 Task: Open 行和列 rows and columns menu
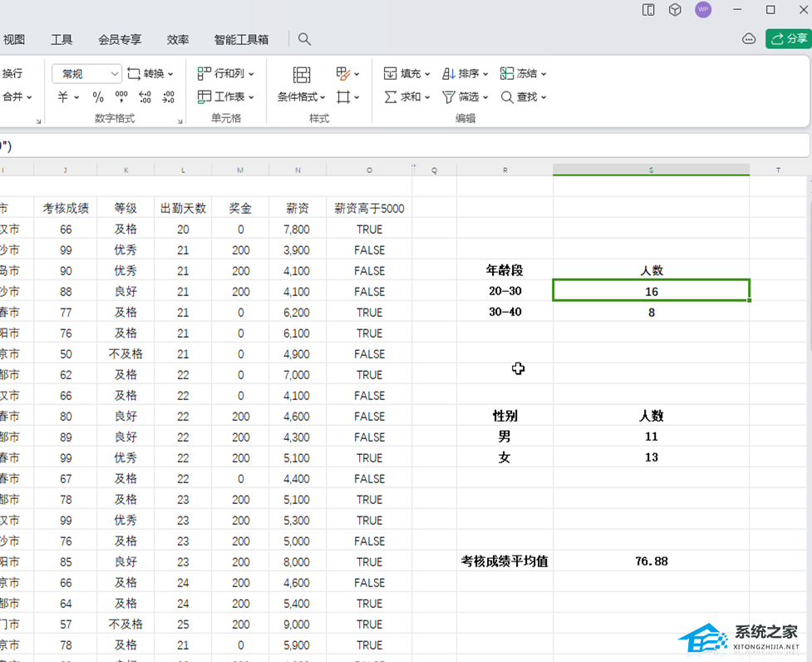(x=226, y=73)
